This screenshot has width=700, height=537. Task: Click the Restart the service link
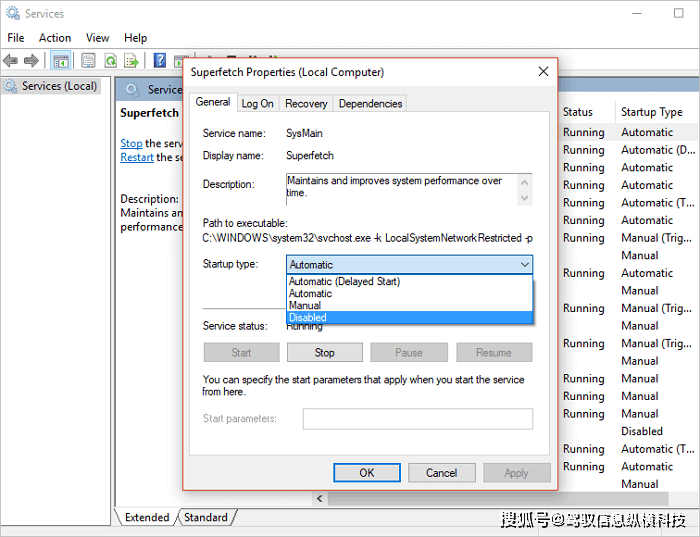pyautogui.click(x=137, y=158)
